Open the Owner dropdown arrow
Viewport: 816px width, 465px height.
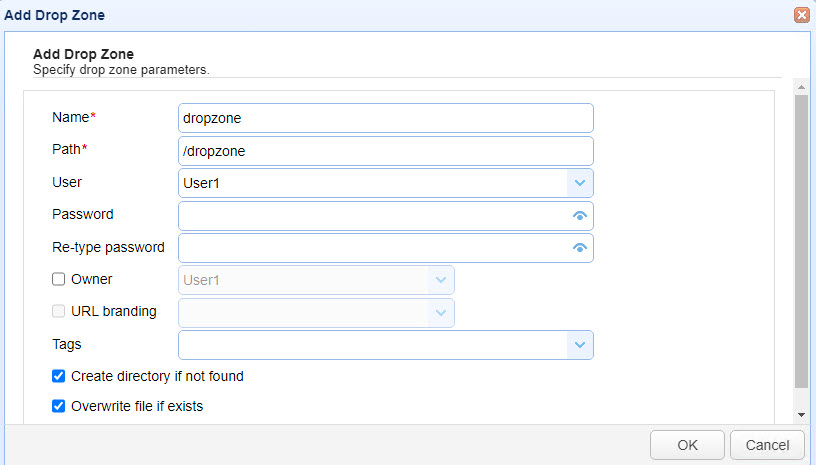(441, 280)
